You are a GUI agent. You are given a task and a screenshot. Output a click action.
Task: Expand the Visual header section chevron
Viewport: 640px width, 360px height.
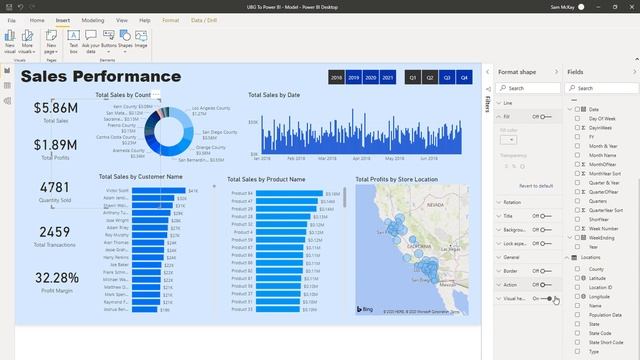point(499,299)
